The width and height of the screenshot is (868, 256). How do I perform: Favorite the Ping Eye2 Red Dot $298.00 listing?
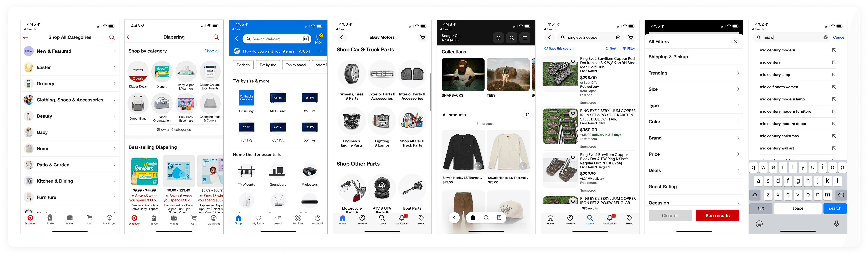573,61
